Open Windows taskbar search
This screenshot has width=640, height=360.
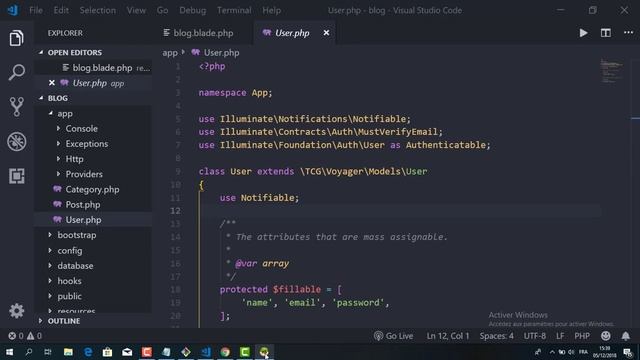pyautogui.click(x=29, y=352)
